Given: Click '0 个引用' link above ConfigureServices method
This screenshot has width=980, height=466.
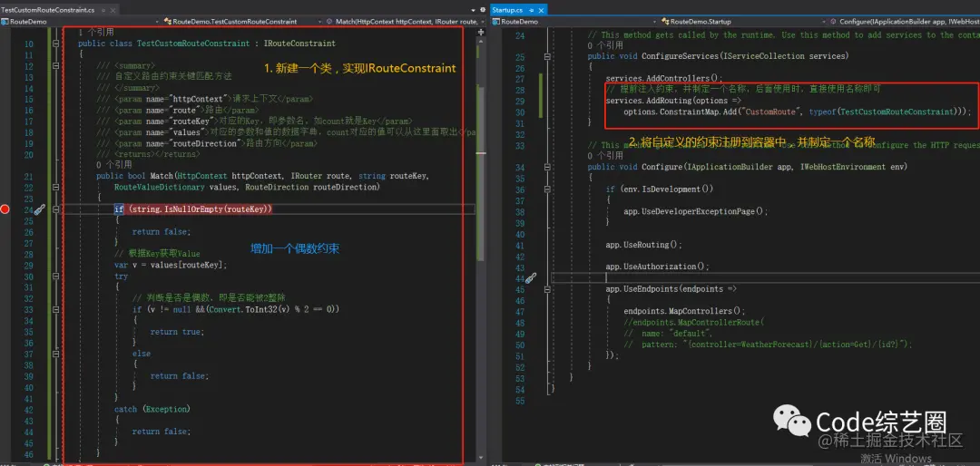Looking at the screenshot, I should point(605,45).
